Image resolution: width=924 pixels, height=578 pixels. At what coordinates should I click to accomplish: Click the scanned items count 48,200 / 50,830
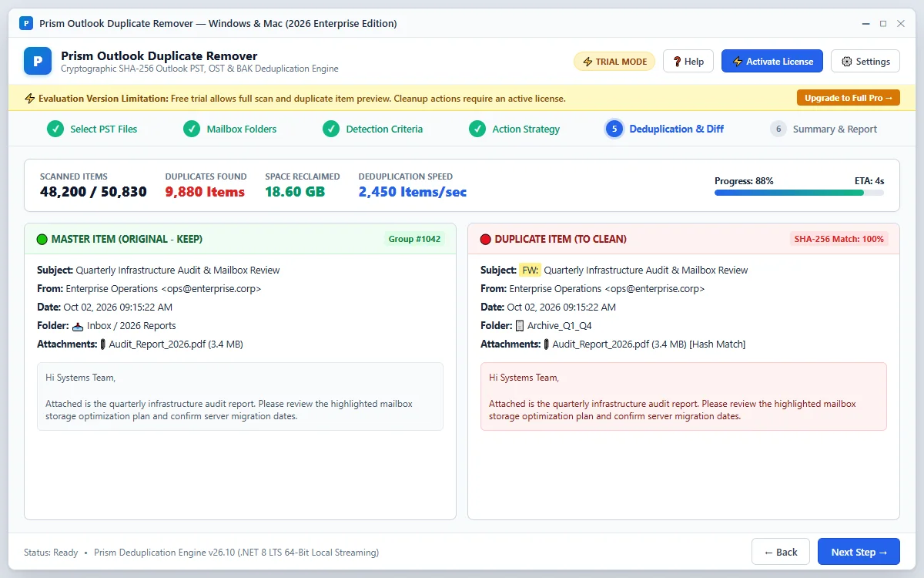pos(93,192)
